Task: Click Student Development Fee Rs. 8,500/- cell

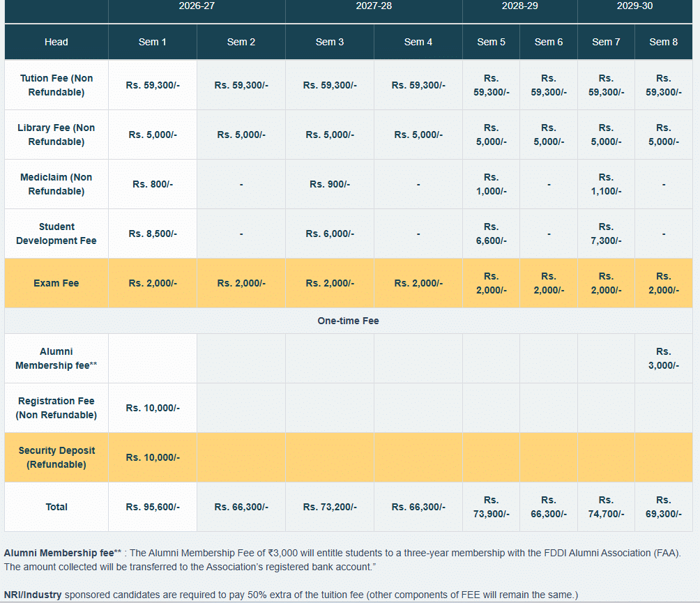Action: click(x=153, y=234)
